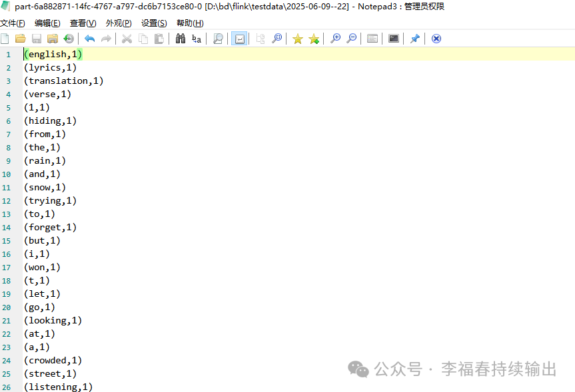575x392 pixels.
Task: Click text line "(listening,1)"
Action: click(x=59, y=387)
